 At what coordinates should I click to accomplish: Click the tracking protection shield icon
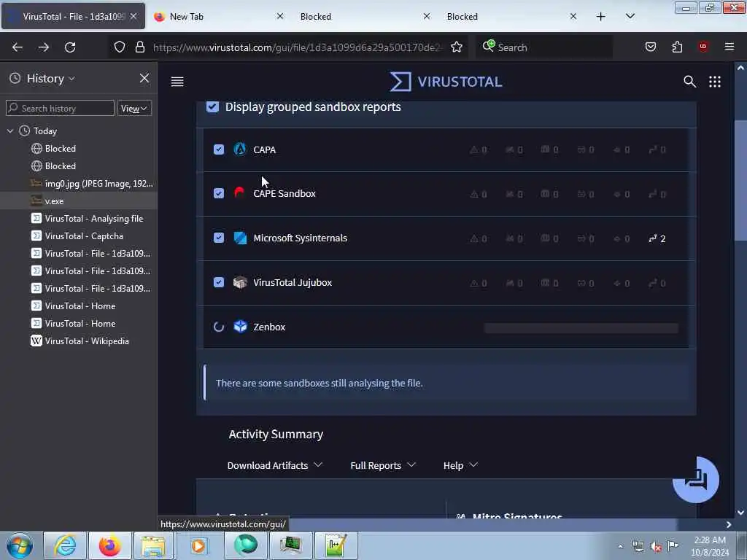coord(120,47)
